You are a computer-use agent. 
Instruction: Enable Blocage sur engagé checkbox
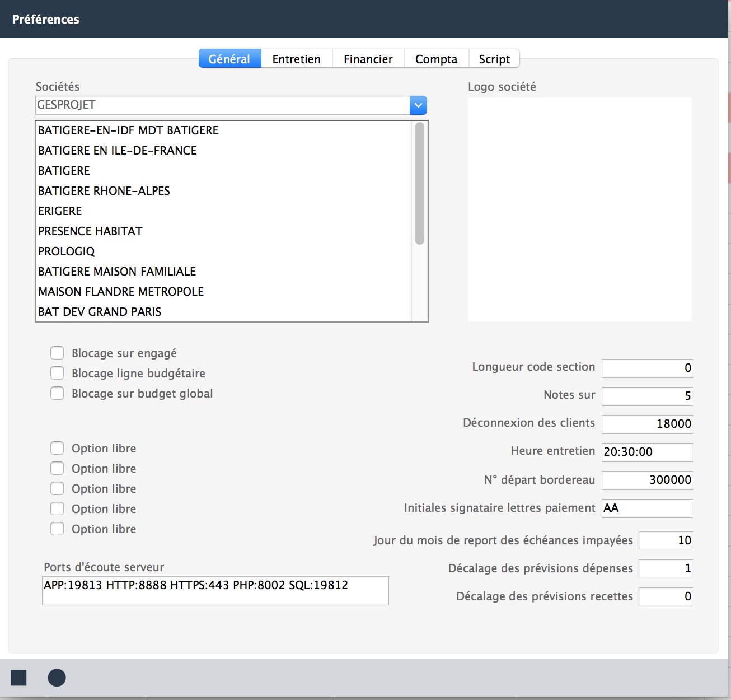tap(57, 353)
